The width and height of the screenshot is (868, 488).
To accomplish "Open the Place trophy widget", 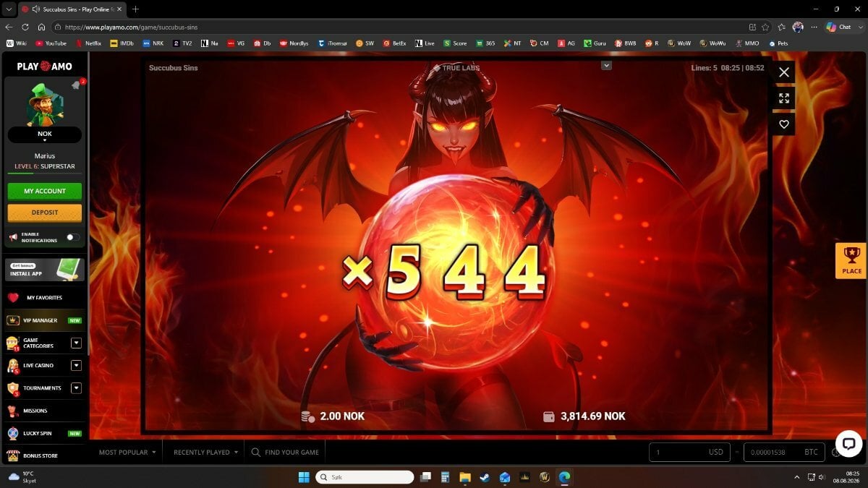I will 851,261.
